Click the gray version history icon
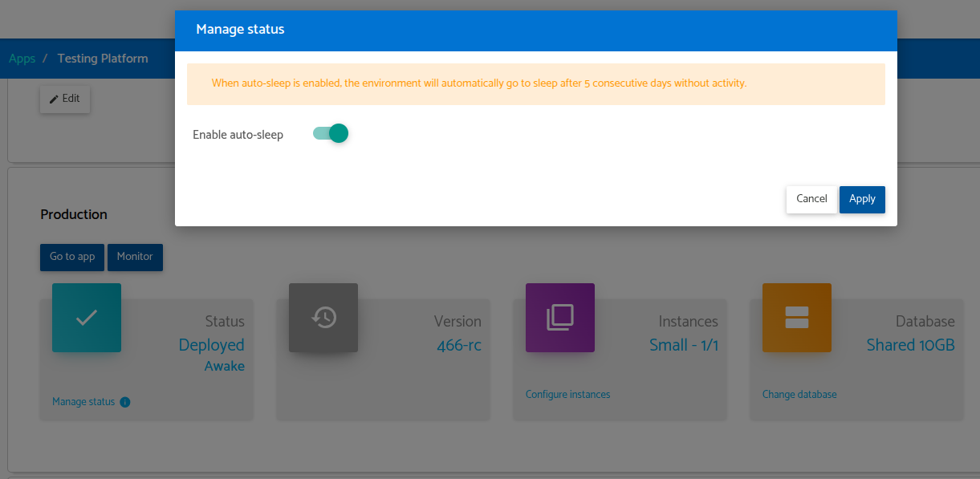Viewport: 980px width, 479px height. tap(323, 318)
